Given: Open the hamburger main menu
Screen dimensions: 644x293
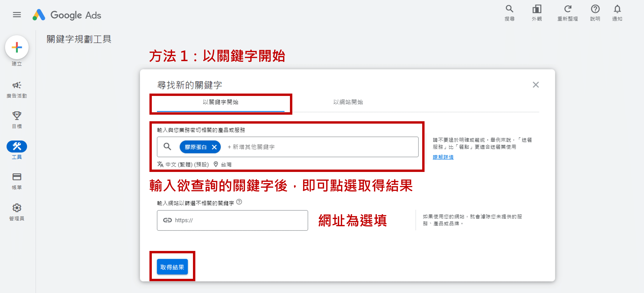Looking at the screenshot, I should pos(17,15).
